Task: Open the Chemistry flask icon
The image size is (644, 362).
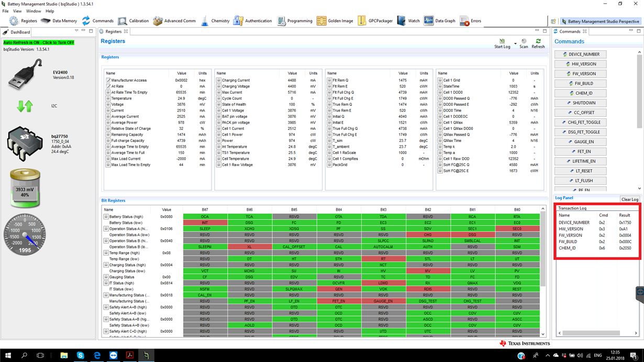Action: [205, 21]
